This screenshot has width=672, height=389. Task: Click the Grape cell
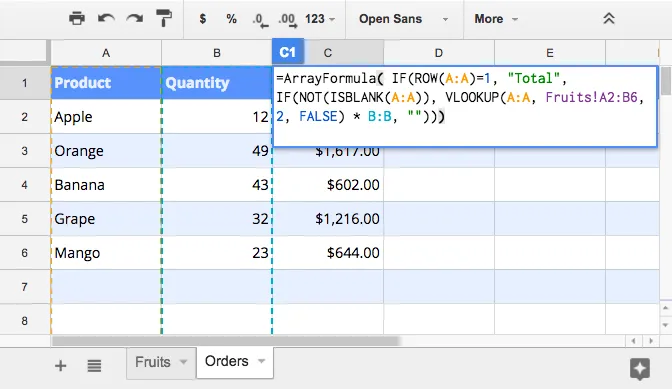click(x=106, y=219)
